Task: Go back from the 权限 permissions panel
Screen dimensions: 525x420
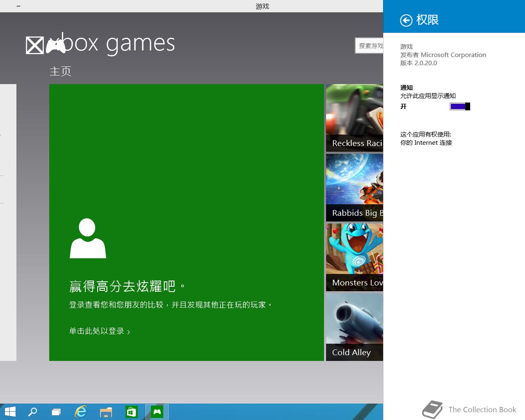Action: pyautogui.click(x=406, y=20)
